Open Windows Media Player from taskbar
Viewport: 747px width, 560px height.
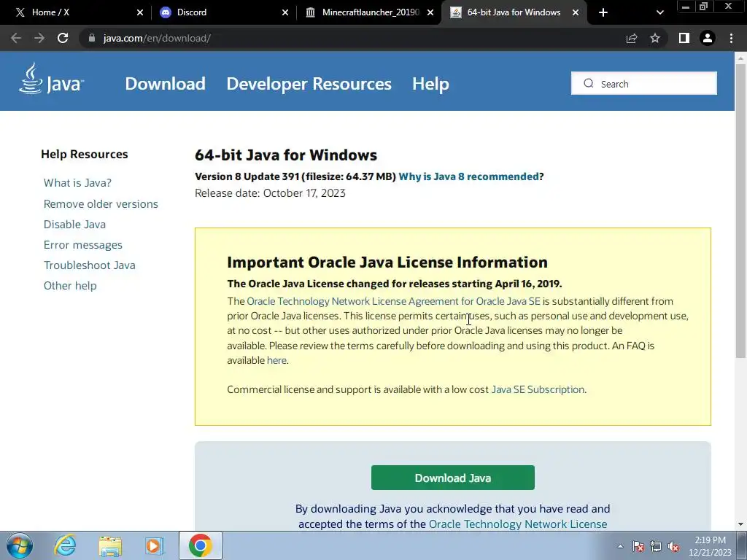click(155, 545)
